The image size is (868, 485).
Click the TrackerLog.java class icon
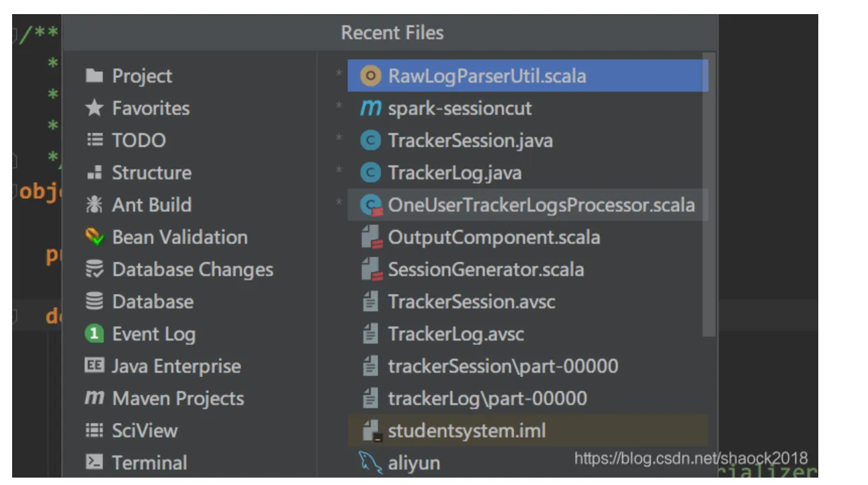click(371, 173)
